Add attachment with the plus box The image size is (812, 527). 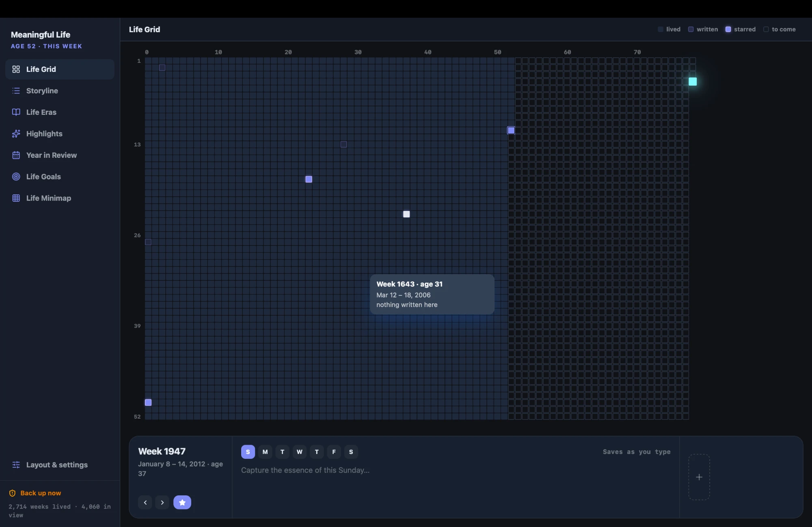tap(699, 477)
